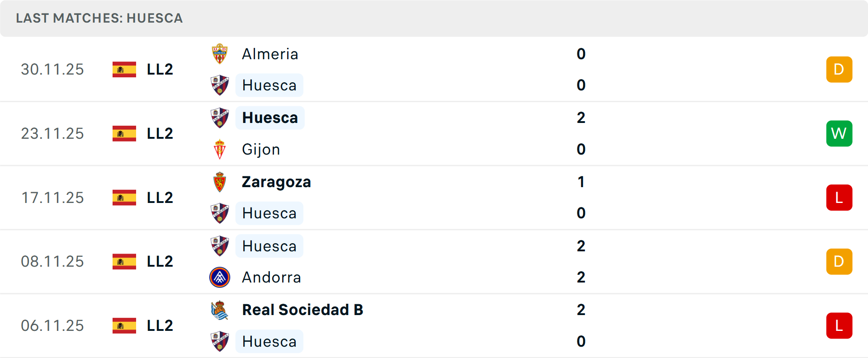
Task: Click the LL2 label on 08.11.25 row
Action: (x=160, y=261)
